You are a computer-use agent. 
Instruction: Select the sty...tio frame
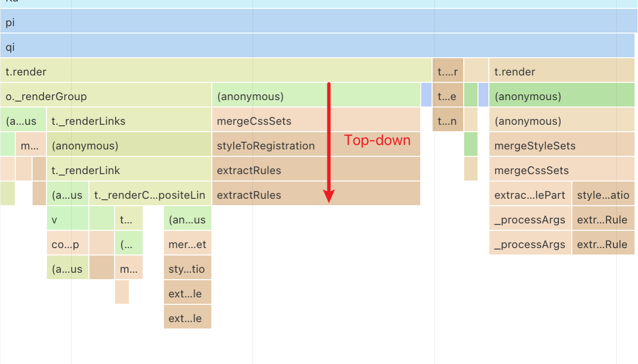[x=188, y=267]
